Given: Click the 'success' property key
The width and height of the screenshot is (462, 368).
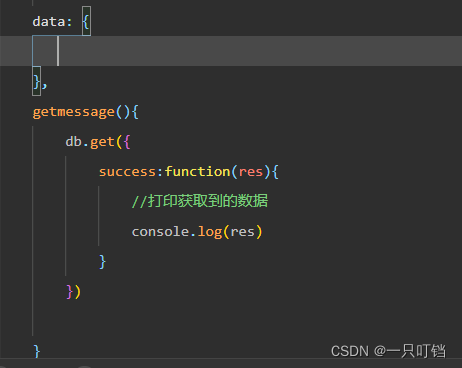Looking at the screenshot, I should [127, 172].
